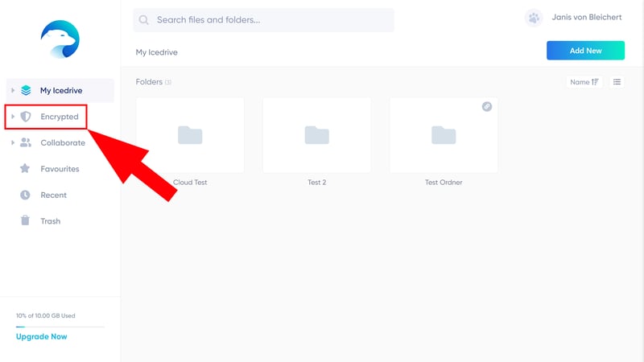Screen dimensions: 644x362
Task: Expand the Collaborate section arrow
Action: point(13,143)
